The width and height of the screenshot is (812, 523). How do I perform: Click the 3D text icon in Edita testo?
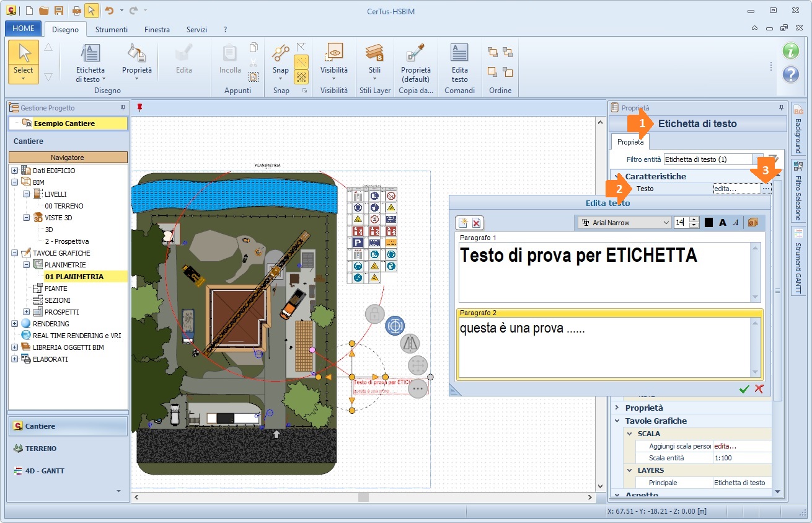point(753,222)
